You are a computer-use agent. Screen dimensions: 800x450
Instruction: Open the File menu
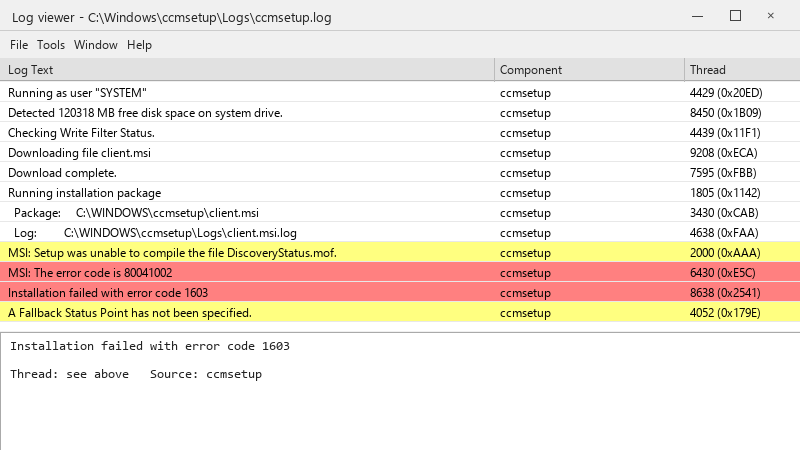click(19, 45)
